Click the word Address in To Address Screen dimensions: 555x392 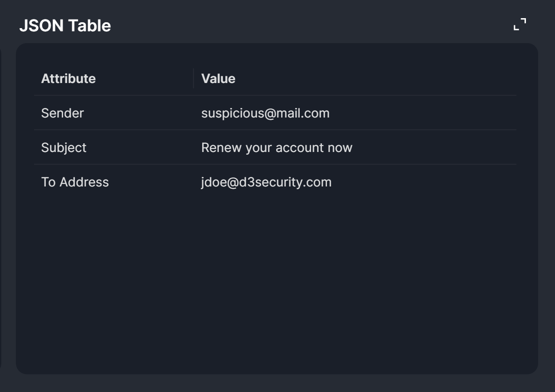(84, 182)
